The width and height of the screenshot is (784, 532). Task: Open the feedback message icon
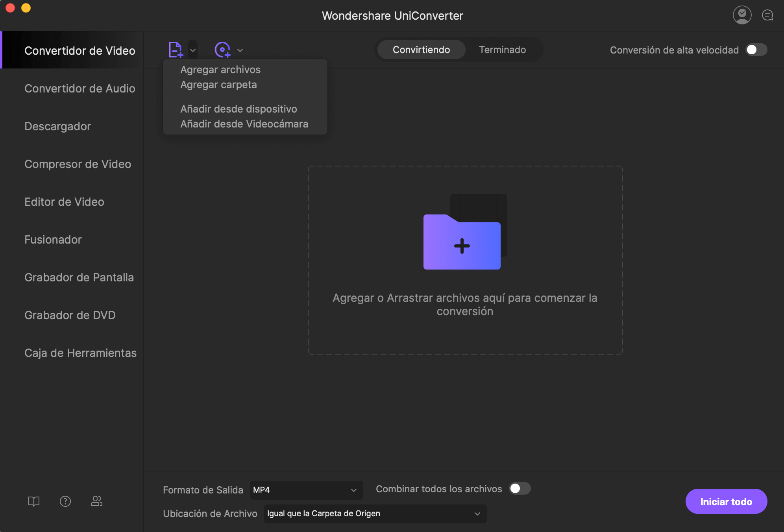(767, 15)
